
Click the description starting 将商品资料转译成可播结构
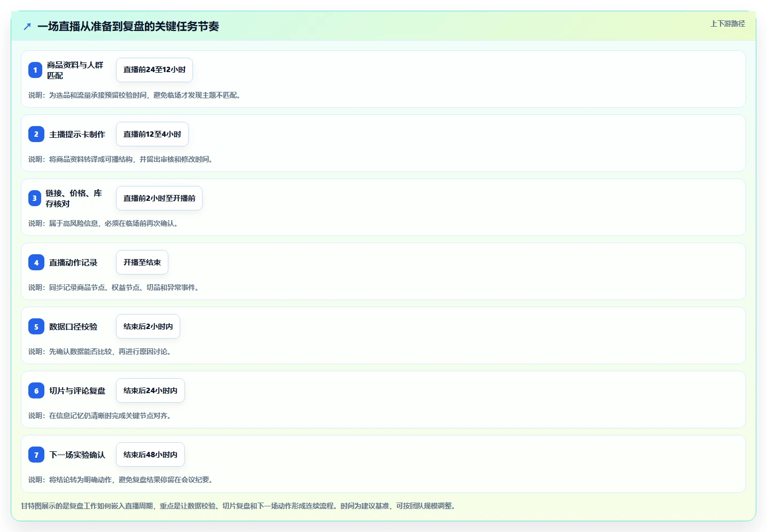click(122, 159)
